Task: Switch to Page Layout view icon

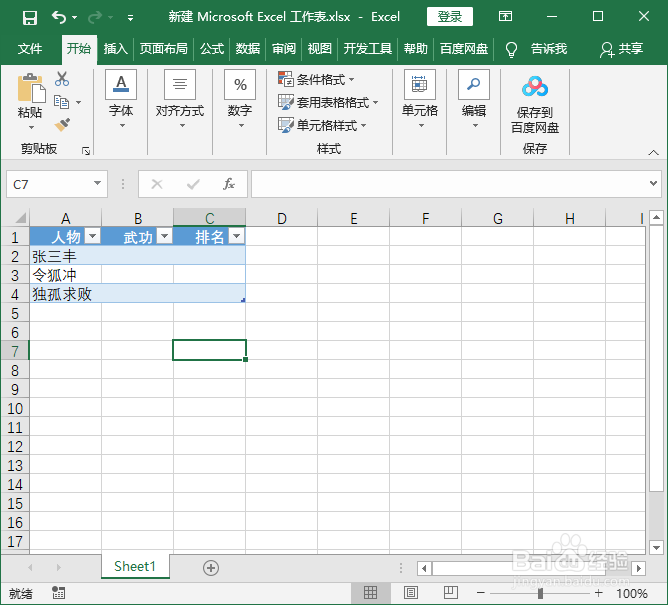Action: [411, 593]
